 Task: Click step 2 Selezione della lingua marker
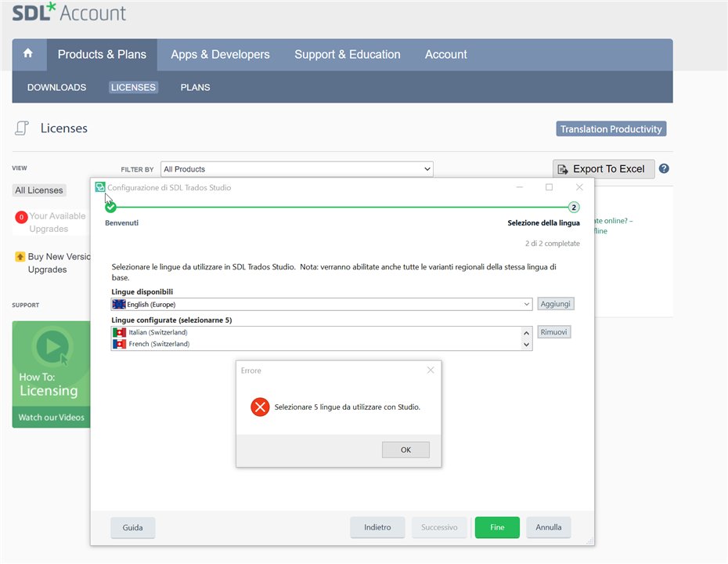[574, 208]
